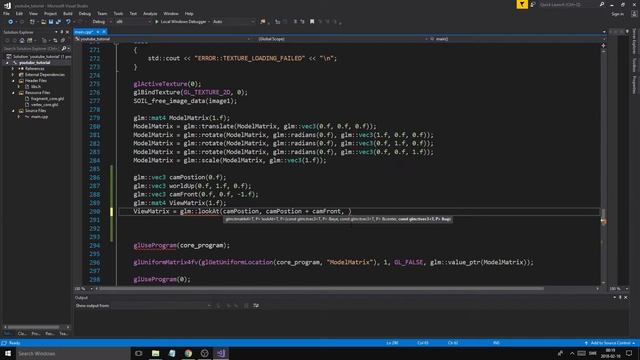
Task: Toggle the bookmark toolbar icon
Action: pyautogui.click(x=312, y=22)
